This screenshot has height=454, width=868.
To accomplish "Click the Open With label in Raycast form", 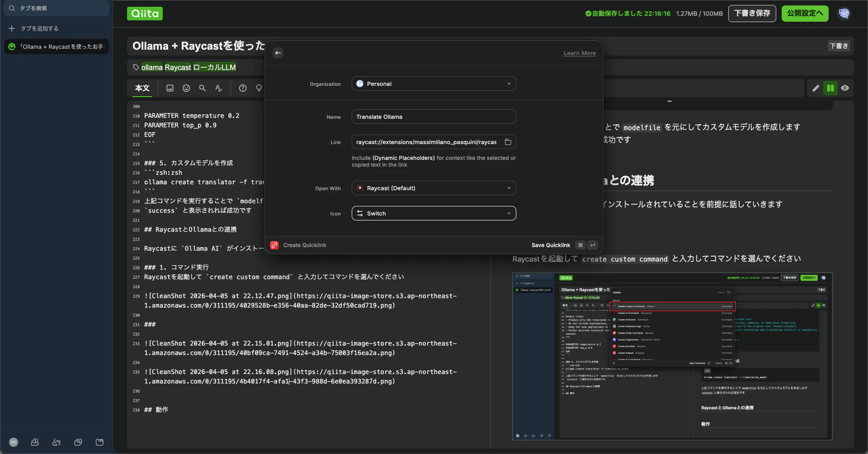I will click(328, 188).
